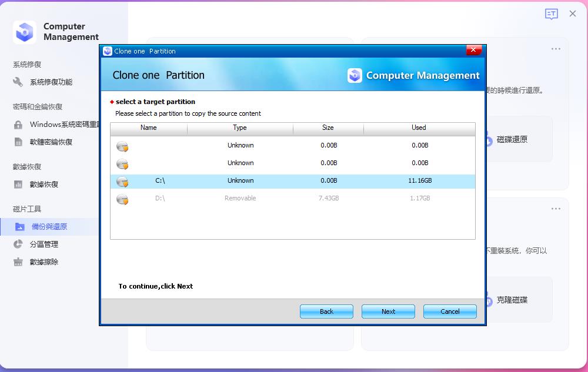Open the feedback message icon top right
The image size is (588, 372).
(552, 14)
